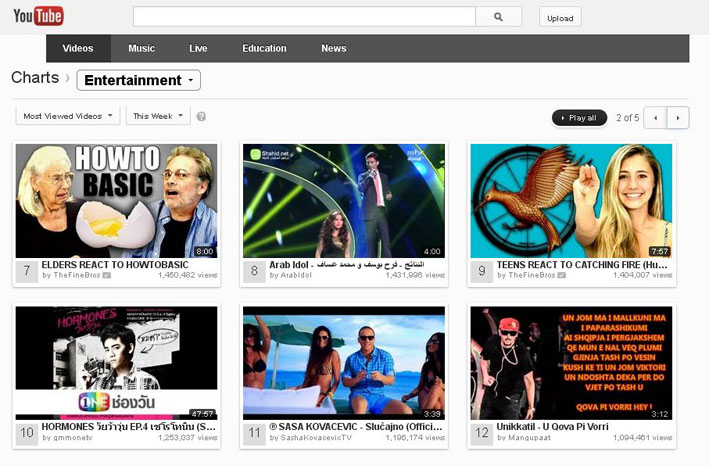Open the Mangupaat channel link
The width and height of the screenshot is (709, 466).
point(529,438)
